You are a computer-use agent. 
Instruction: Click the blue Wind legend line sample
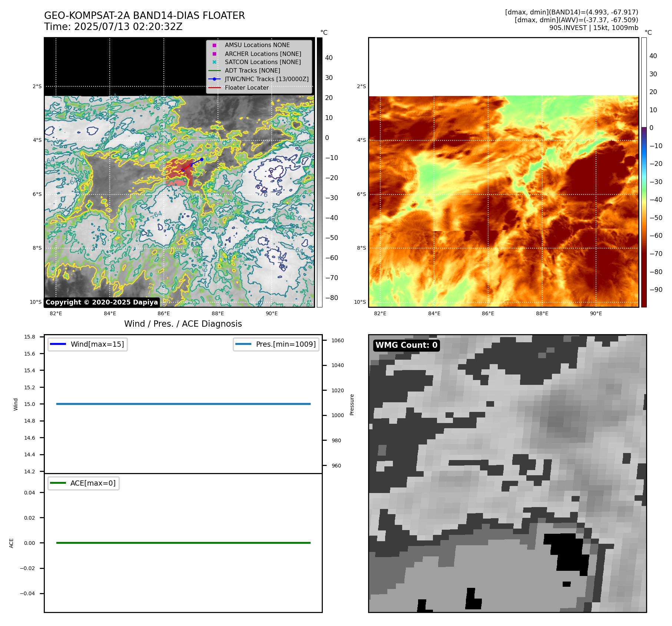[58, 344]
